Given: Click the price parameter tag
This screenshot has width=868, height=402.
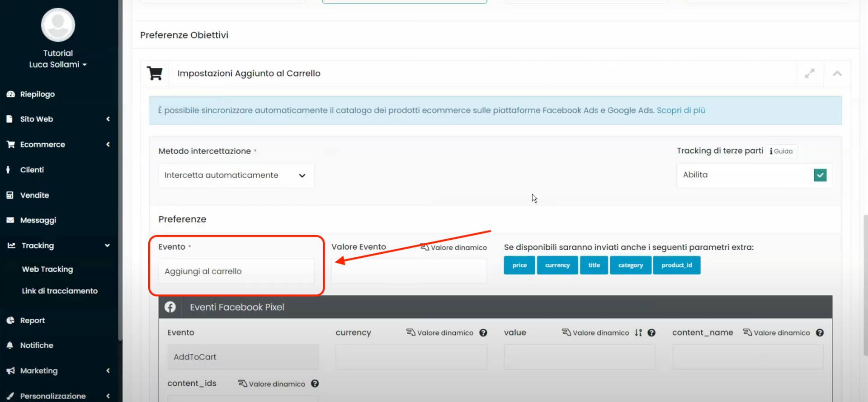Looking at the screenshot, I should [x=519, y=265].
